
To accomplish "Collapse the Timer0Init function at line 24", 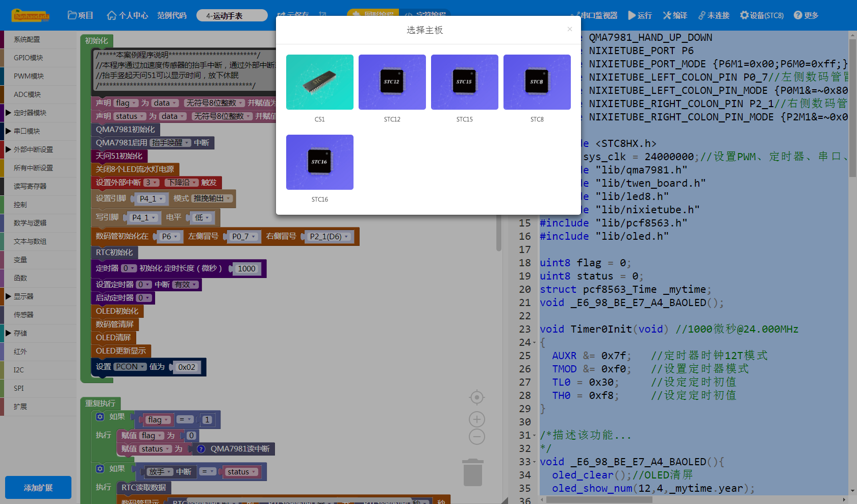I will point(534,343).
